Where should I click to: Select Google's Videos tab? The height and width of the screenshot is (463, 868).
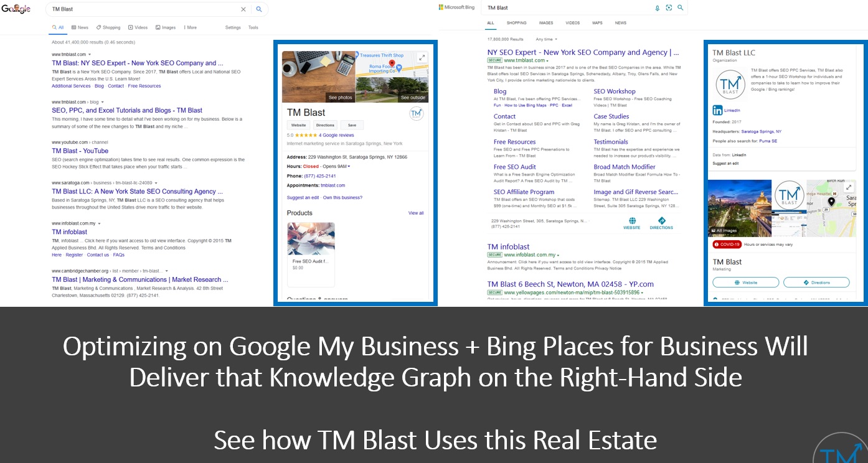[138, 27]
